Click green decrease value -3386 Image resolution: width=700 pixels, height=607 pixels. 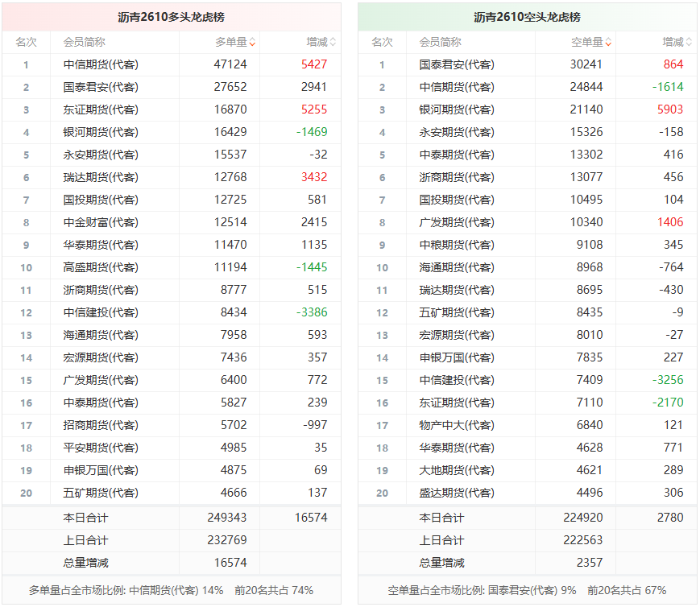(312, 312)
